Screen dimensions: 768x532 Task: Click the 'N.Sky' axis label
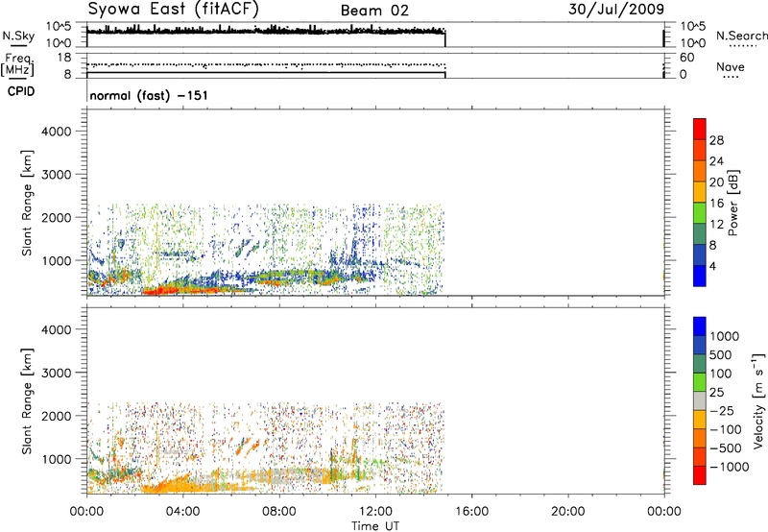(18, 36)
